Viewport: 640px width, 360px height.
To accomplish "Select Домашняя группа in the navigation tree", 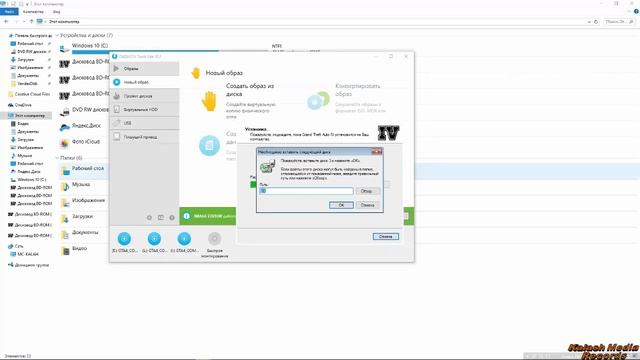I will click(x=28, y=265).
